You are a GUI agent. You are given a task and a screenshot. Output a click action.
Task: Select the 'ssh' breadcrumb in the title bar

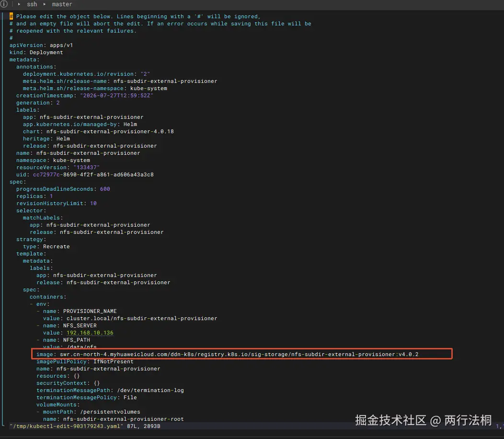(32, 4)
